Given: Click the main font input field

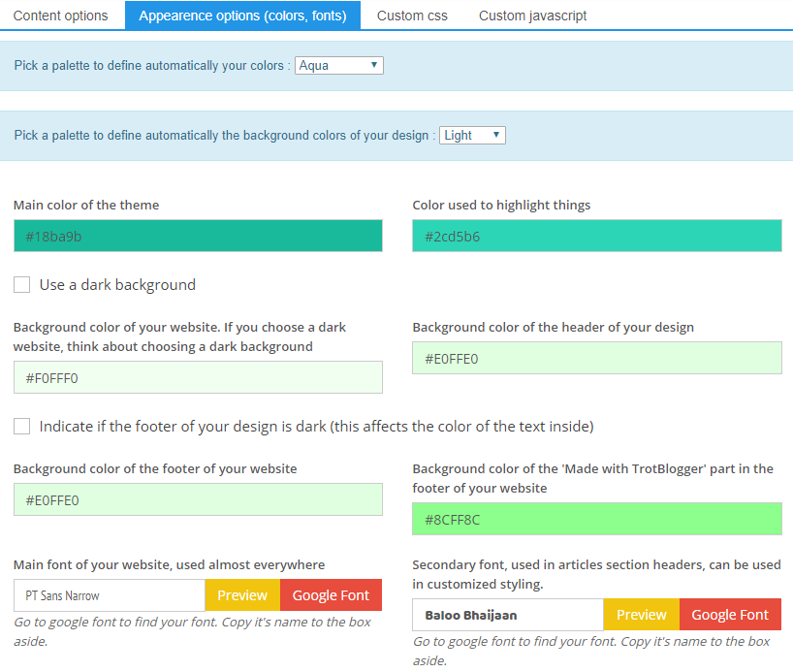Looking at the screenshot, I should 108,594.
